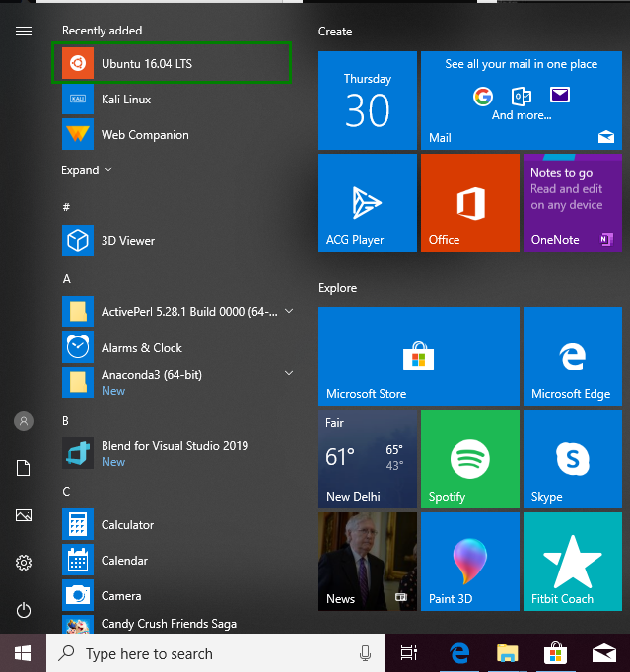Viewport: 630px width, 672px height.
Task: Click the # letter heading in app list
Action: coord(66,207)
